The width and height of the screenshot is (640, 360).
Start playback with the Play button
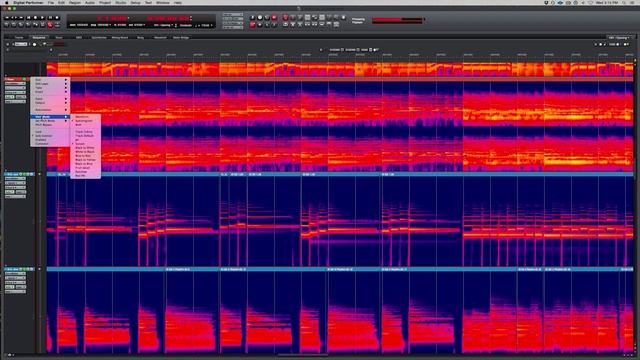pyautogui.click(x=42, y=18)
